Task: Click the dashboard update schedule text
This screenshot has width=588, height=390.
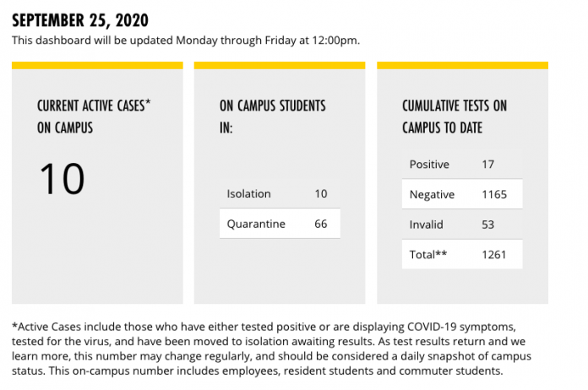Action: pos(186,41)
